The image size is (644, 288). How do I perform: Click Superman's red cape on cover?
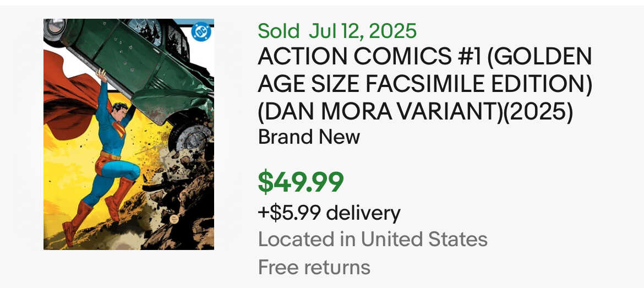[x=69, y=99]
